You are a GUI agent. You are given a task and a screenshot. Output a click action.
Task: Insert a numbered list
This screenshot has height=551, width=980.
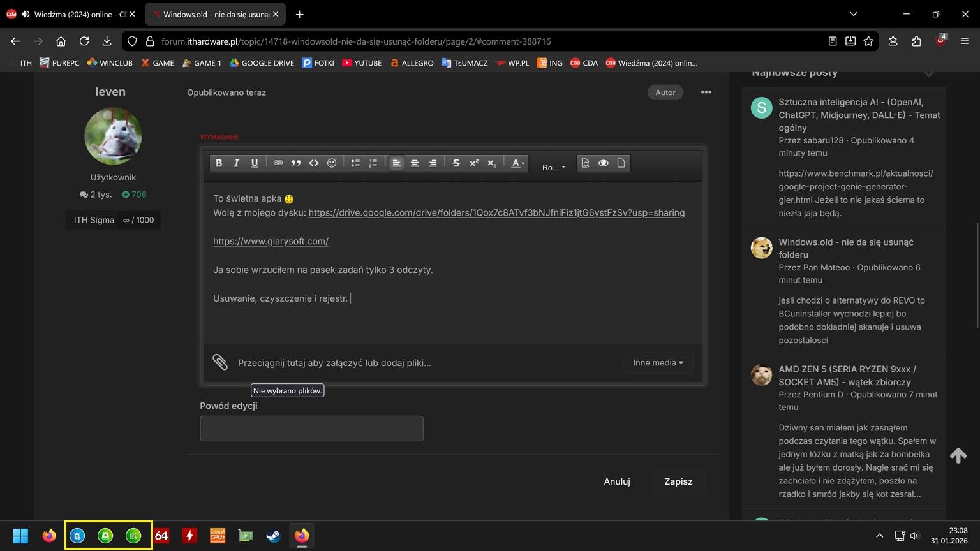point(373,163)
